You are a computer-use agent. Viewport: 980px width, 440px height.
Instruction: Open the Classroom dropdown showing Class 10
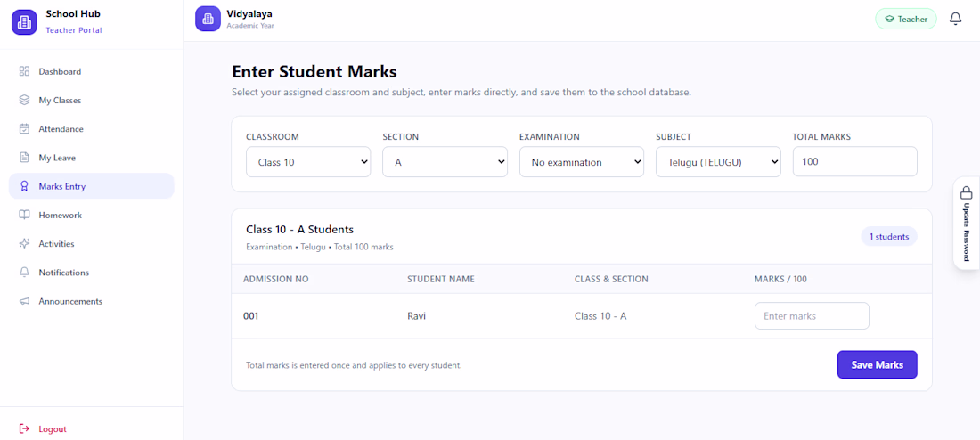[x=308, y=162]
